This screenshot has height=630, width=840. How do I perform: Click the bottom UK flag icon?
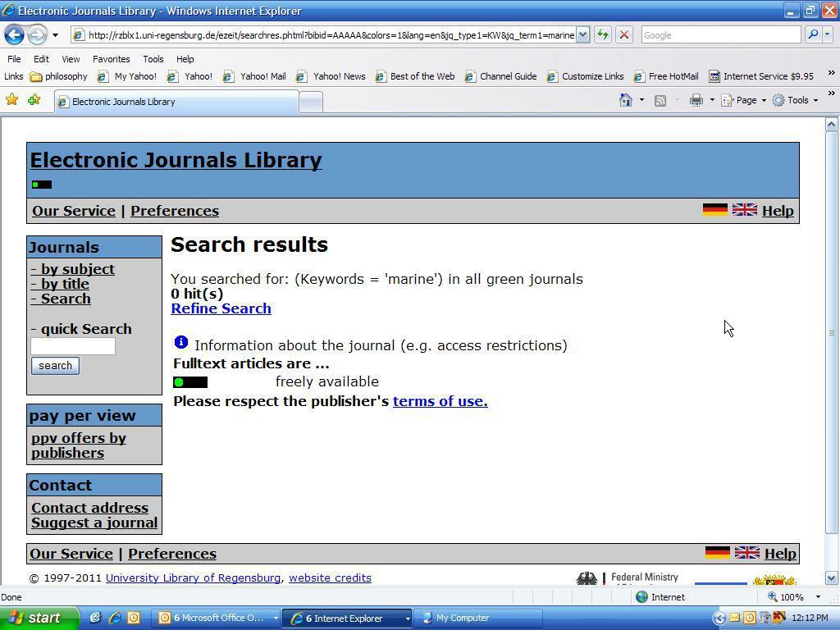click(747, 552)
